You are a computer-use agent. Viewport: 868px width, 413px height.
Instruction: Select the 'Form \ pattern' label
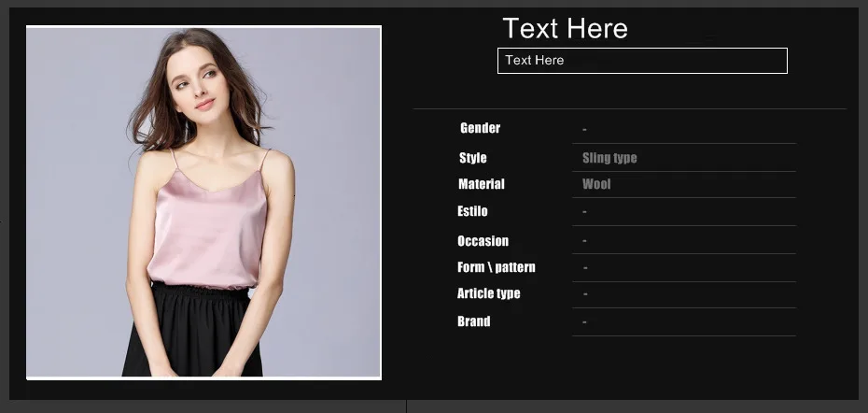coord(496,267)
